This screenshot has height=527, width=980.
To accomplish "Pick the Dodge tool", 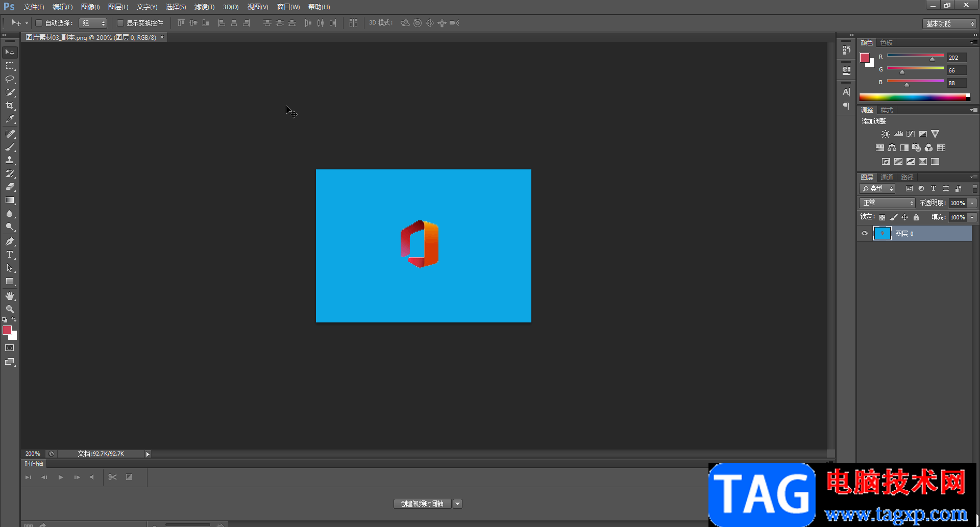I will 10,227.
